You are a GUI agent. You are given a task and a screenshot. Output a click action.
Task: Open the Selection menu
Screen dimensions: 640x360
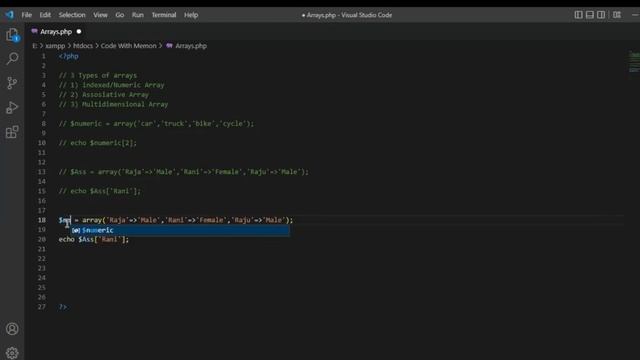(72, 15)
